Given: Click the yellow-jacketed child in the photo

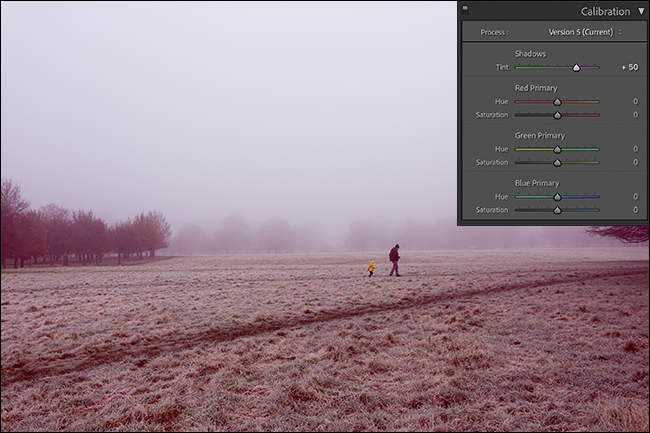Looking at the screenshot, I should click(371, 268).
